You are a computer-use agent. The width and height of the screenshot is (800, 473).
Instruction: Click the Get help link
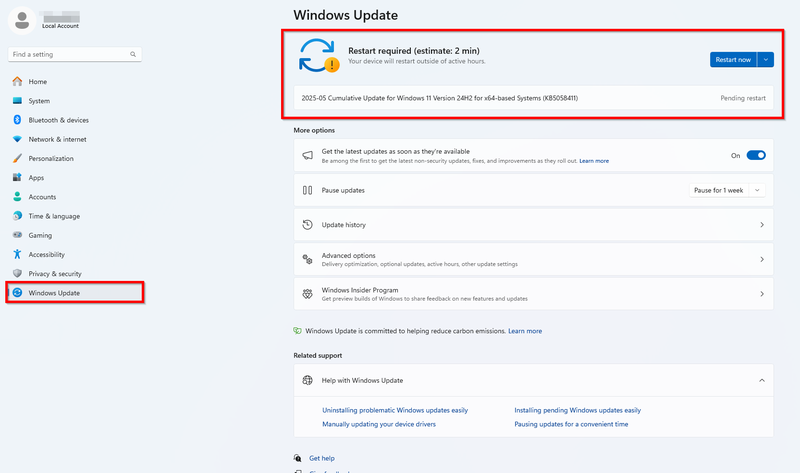click(322, 458)
